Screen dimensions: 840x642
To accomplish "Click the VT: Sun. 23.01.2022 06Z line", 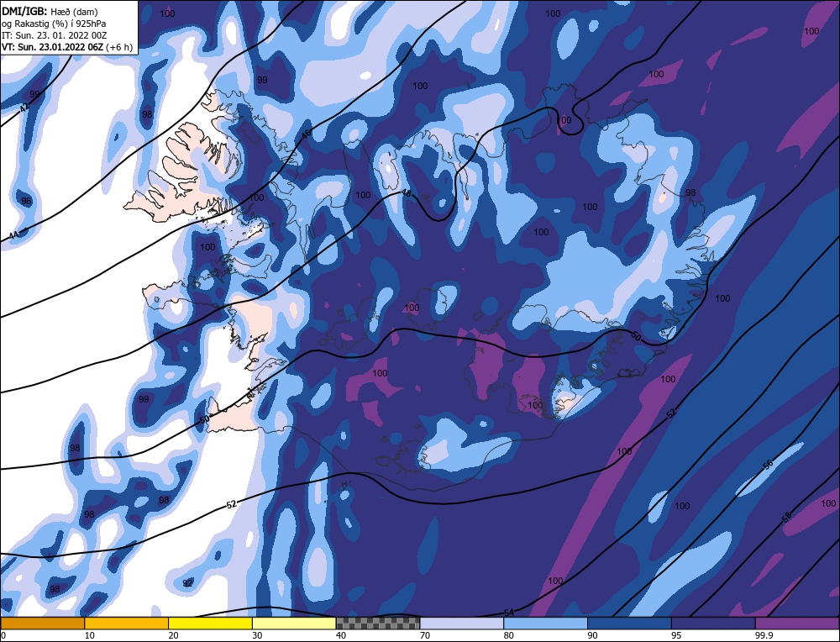I will click(67, 47).
